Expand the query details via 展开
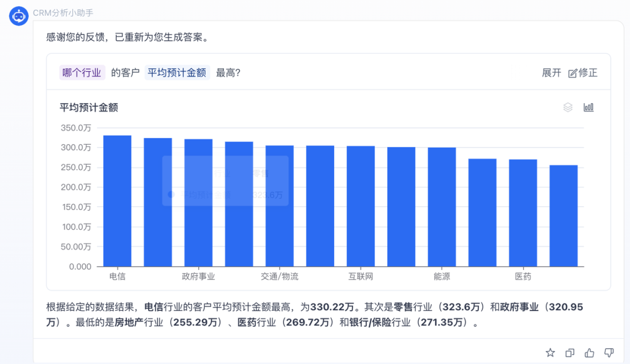 [x=551, y=72]
